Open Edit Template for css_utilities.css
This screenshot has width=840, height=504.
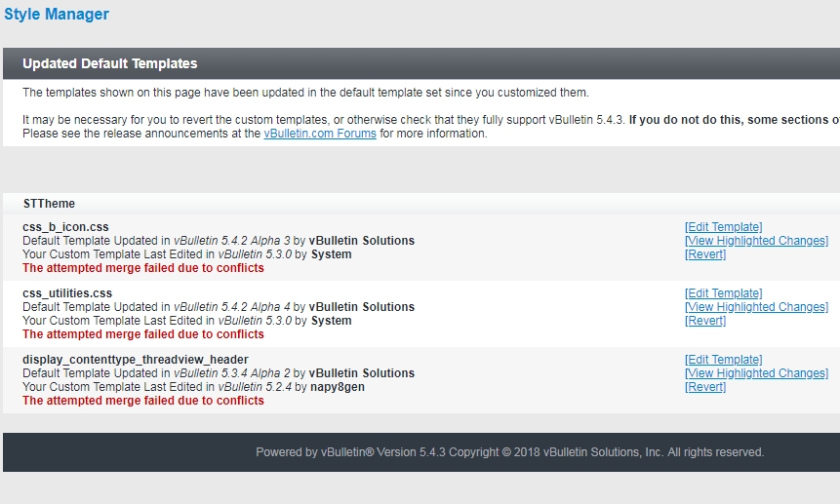[723, 293]
